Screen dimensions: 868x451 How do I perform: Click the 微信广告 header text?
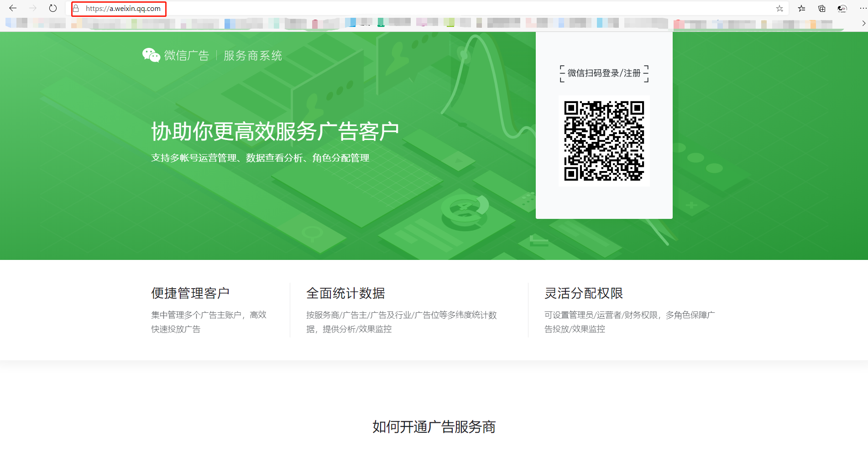pos(187,56)
